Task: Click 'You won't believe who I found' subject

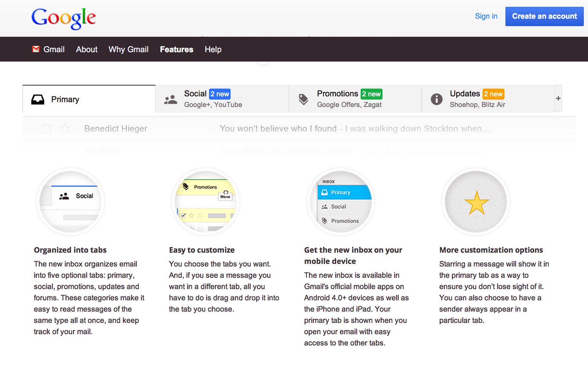Action: (x=278, y=128)
